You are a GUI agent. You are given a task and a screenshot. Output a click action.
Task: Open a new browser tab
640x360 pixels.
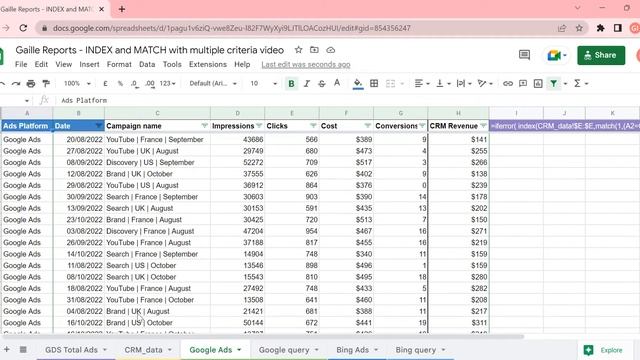click(x=122, y=9)
